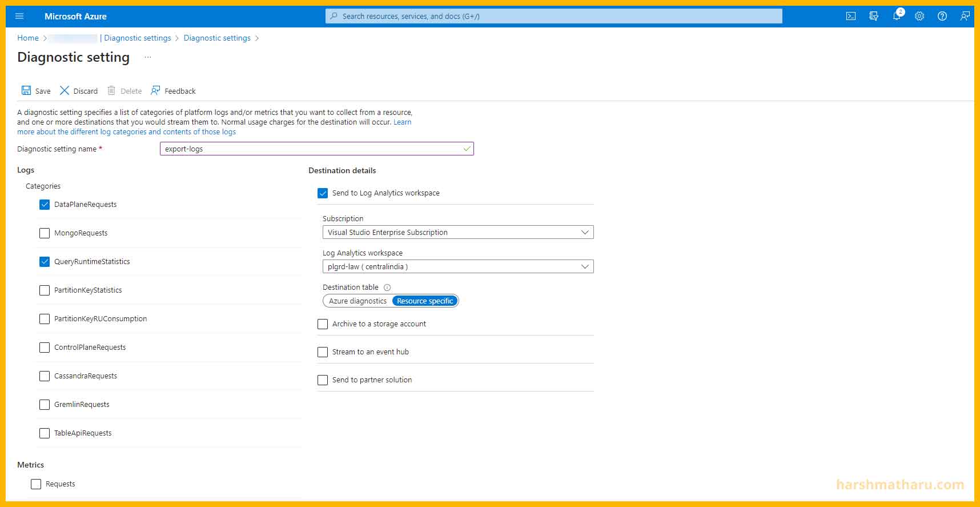Click the Save button label
Viewport: 980px width, 507px height.
coord(43,91)
